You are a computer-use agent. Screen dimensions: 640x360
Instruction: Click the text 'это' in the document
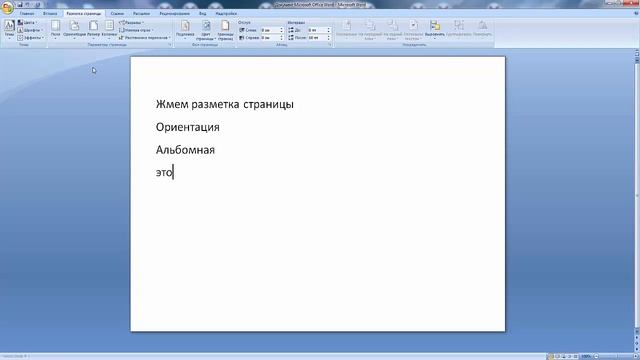coord(164,173)
